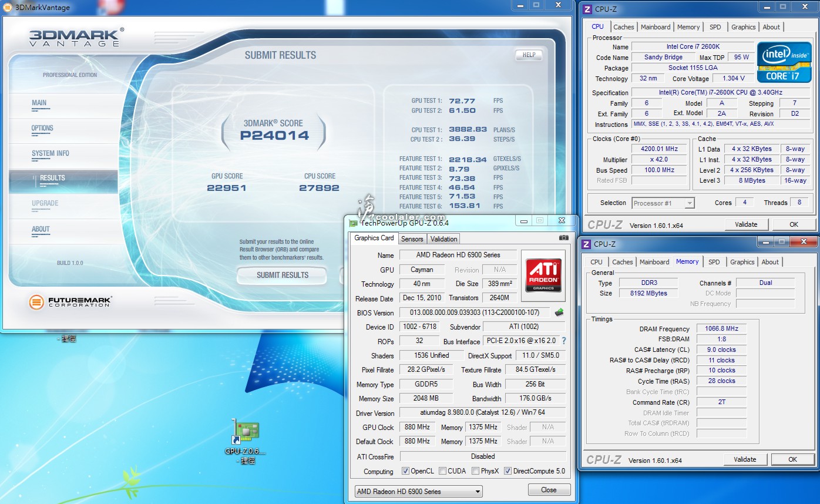820x504 pixels.
Task: Click UPGRADE in the 3DMark Vantage sidebar
Action: tap(63, 206)
